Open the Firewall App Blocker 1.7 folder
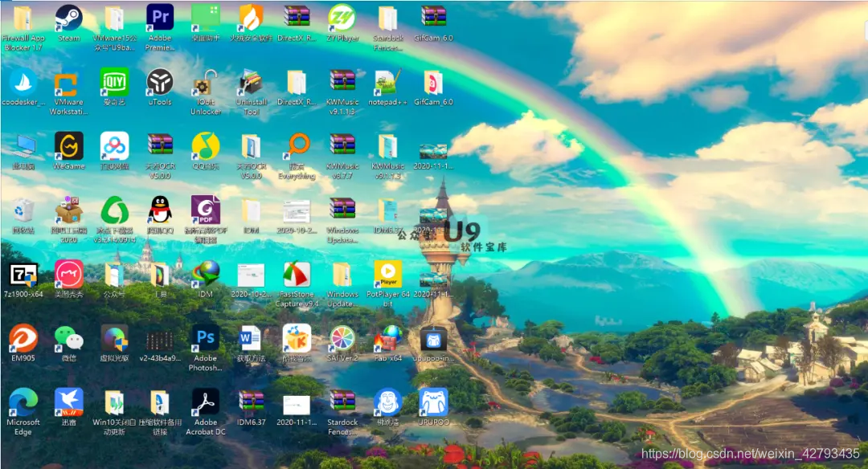 [23, 18]
